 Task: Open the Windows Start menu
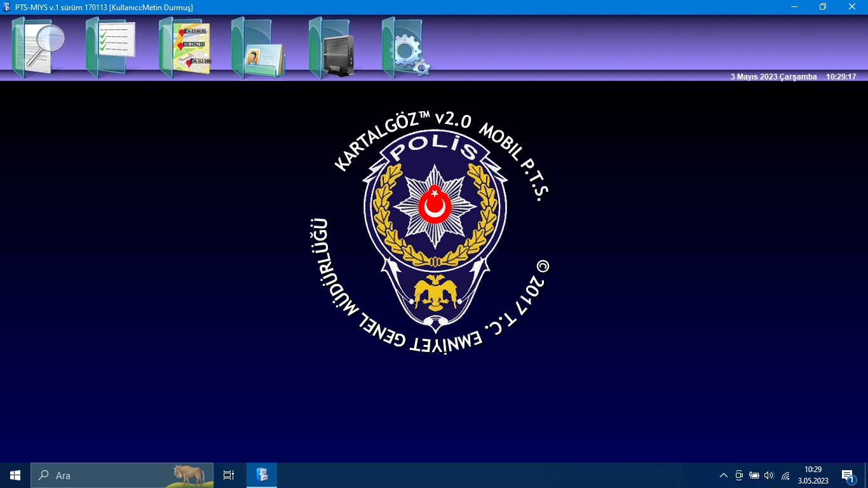[15, 475]
